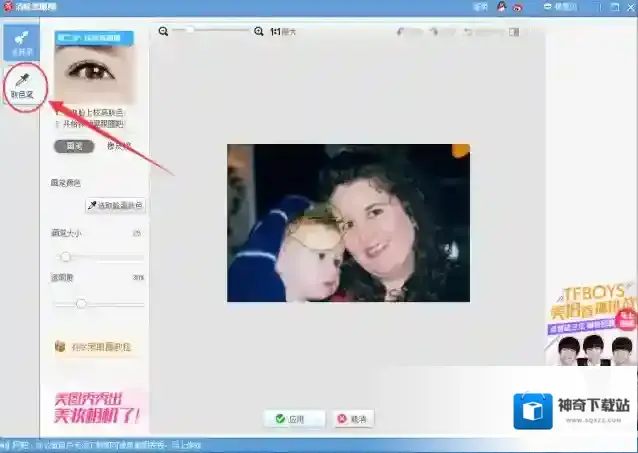Open the QQ penguin share icon
This screenshot has width=638, height=453.
tap(501, 7)
